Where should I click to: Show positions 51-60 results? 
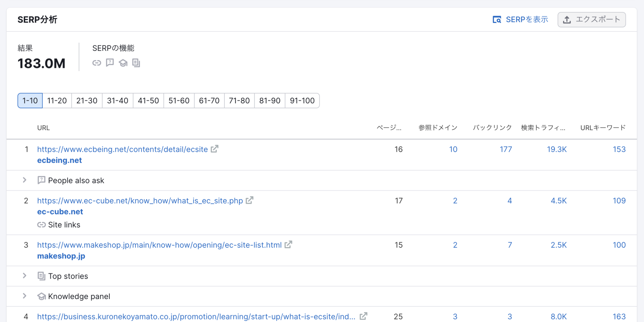pyautogui.click(x=179, y=101)
